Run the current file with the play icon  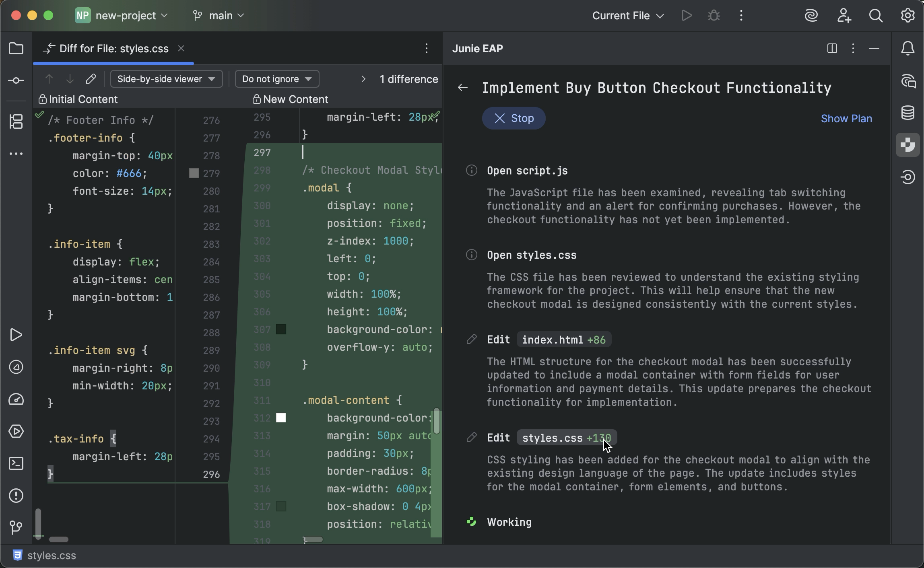pos(686,15)
